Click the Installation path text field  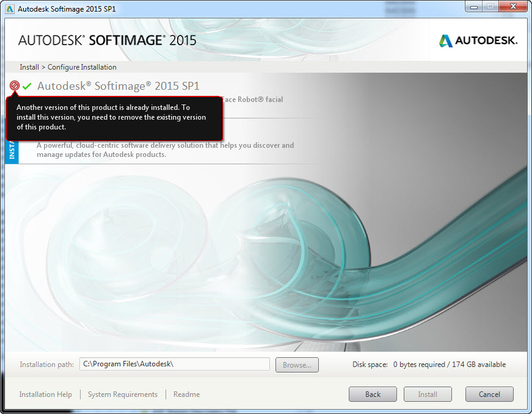(174, 364)
